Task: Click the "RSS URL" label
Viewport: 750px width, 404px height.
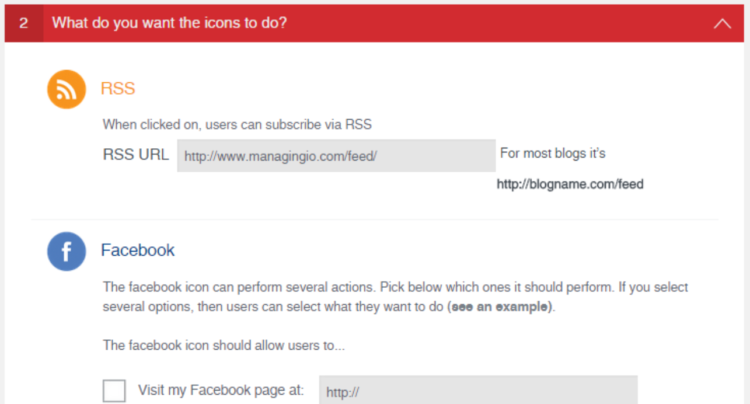Action: (136, 155)
